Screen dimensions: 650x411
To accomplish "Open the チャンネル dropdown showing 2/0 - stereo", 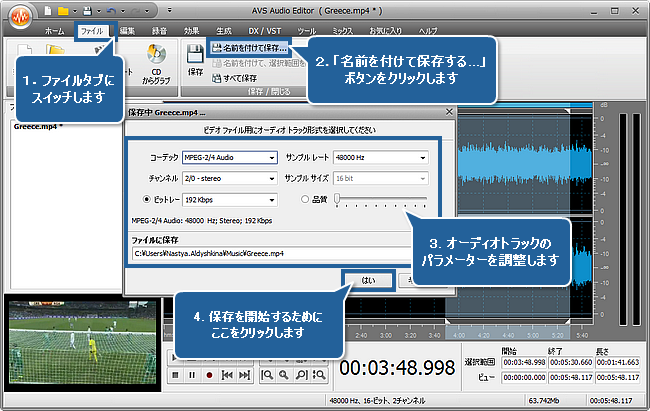I will (x=230, y=178).
